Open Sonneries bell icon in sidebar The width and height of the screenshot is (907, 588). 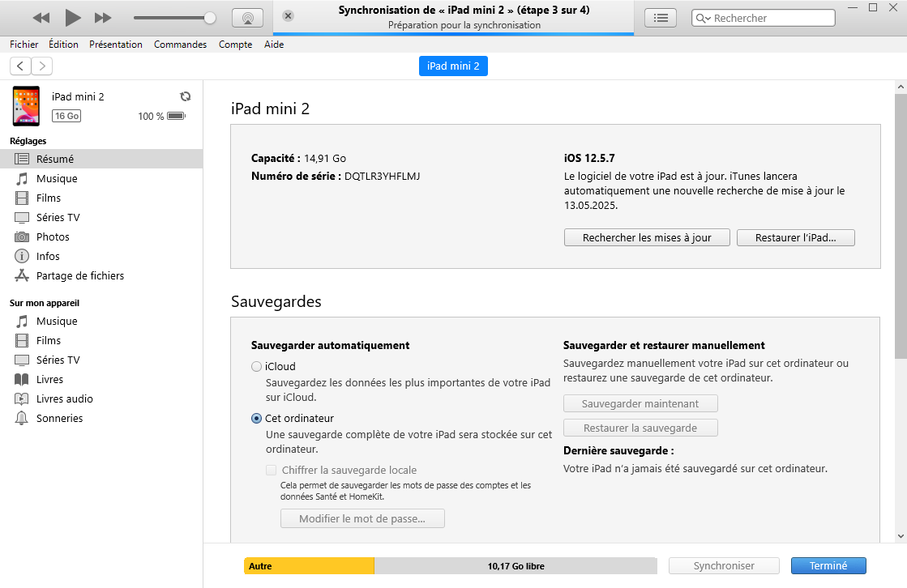pos(21,418)
